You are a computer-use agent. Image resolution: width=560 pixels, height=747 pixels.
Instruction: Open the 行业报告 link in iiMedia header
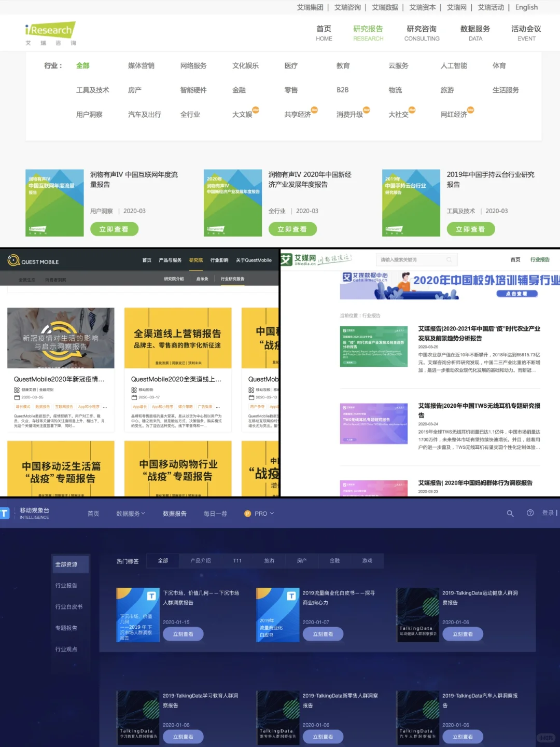point(540,260)
